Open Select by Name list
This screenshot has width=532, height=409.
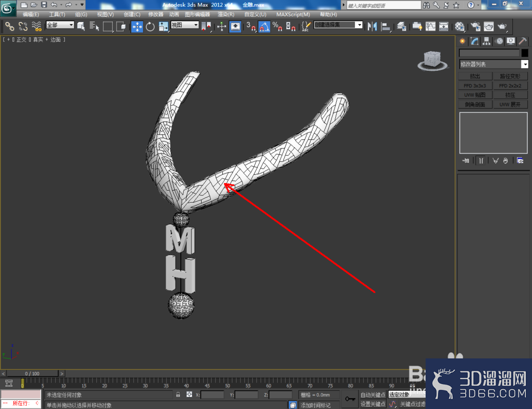94,26
